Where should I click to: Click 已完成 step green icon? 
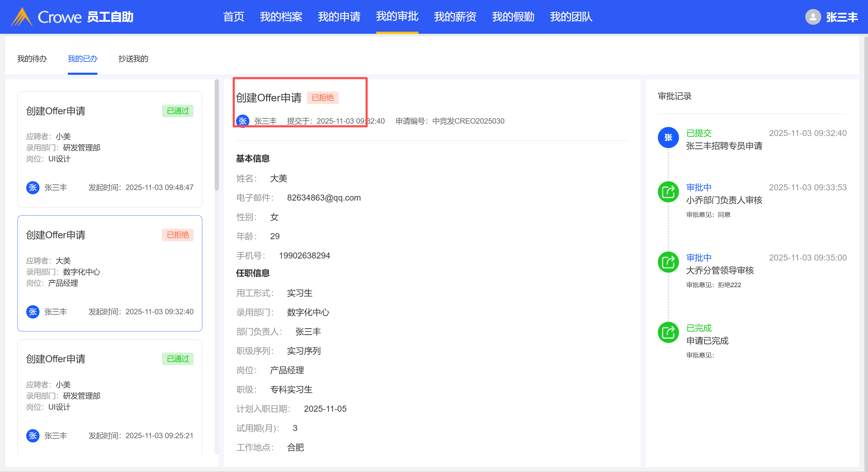click(668, 332)
